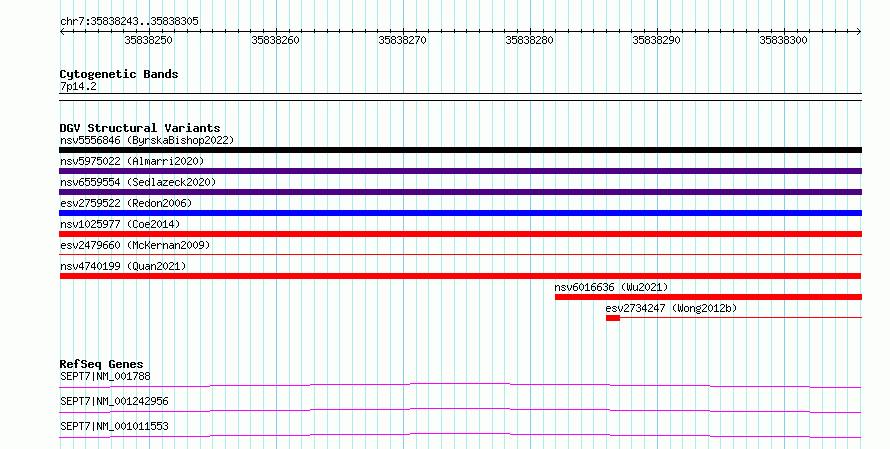
Task: Open SEPT7|NM_001011553 transcript label
Action: click(114, 426)
